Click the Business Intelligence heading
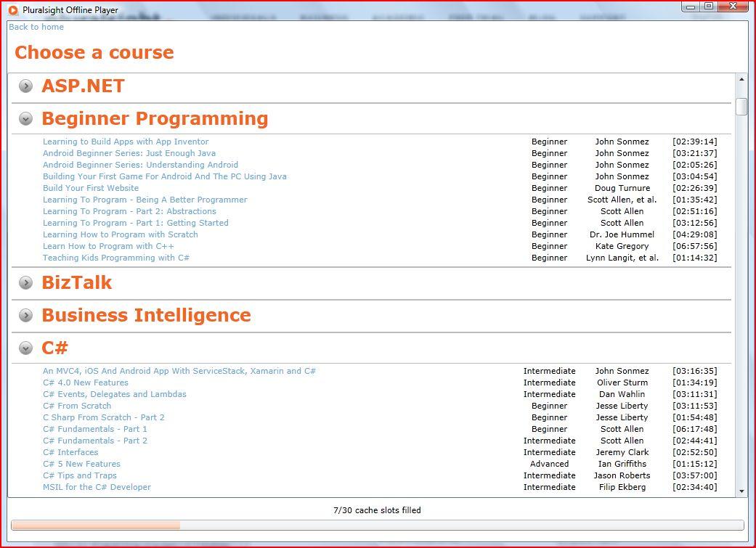 [x=146, y=315]
